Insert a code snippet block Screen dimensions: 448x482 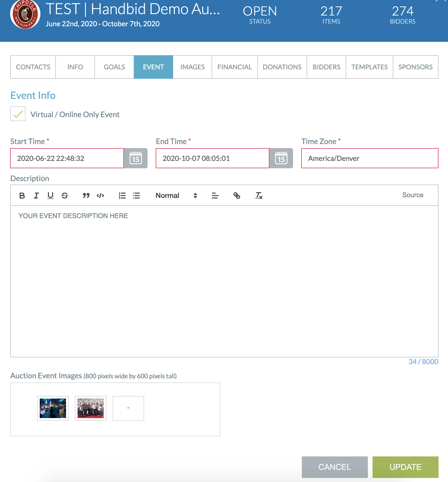coord(100,195)
